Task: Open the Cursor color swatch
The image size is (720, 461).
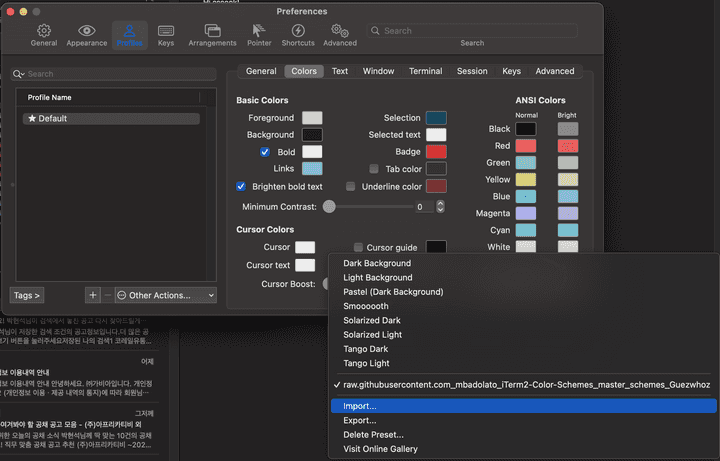Action: tap(305, 247)
